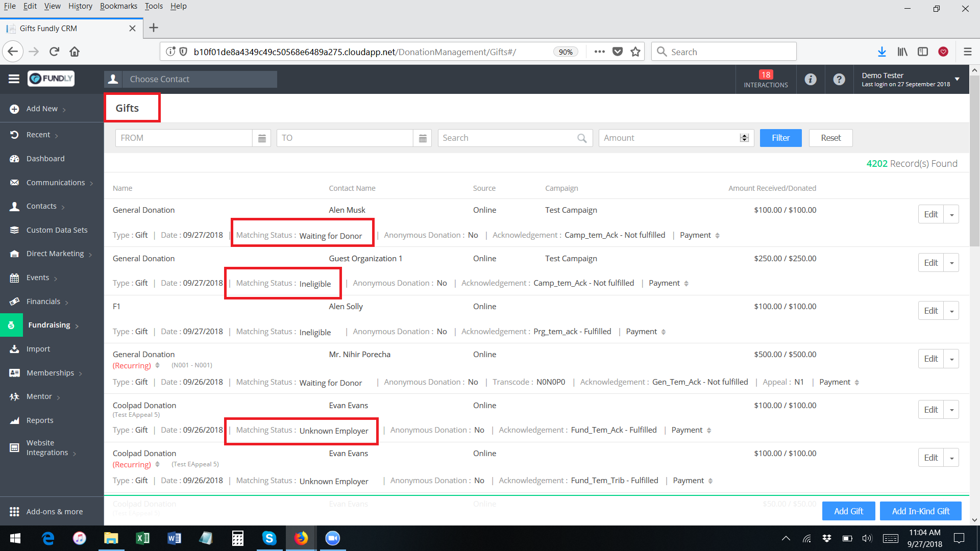Expand Payment sorter on Alen Musk gift
Screen dimensions: 980x551
click(718, 236)
